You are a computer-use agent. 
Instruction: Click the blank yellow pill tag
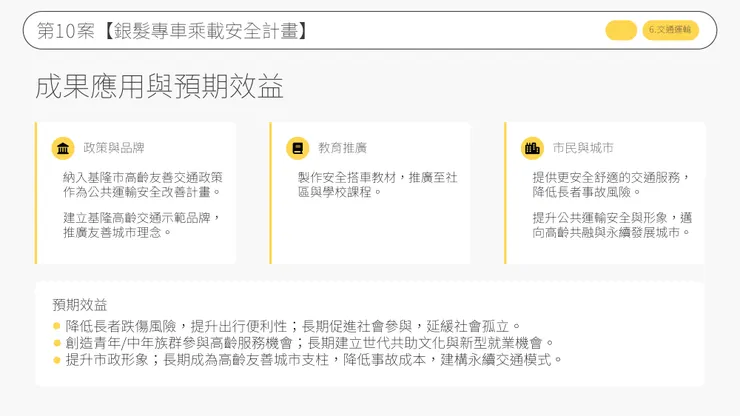[x=621, y=30]
